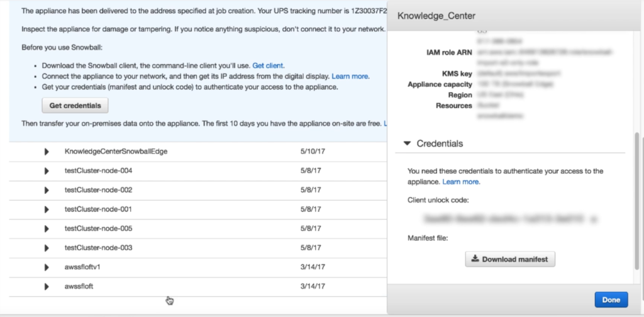The image size is (644, 317).
Task: Collapse the Credentials section
Action: 408,143
